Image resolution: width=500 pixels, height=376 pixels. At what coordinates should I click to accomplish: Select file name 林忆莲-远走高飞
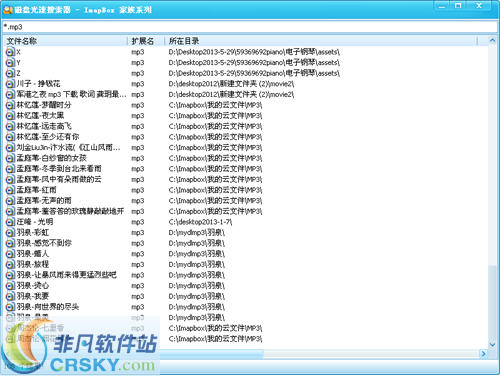(x=44, y=126)
